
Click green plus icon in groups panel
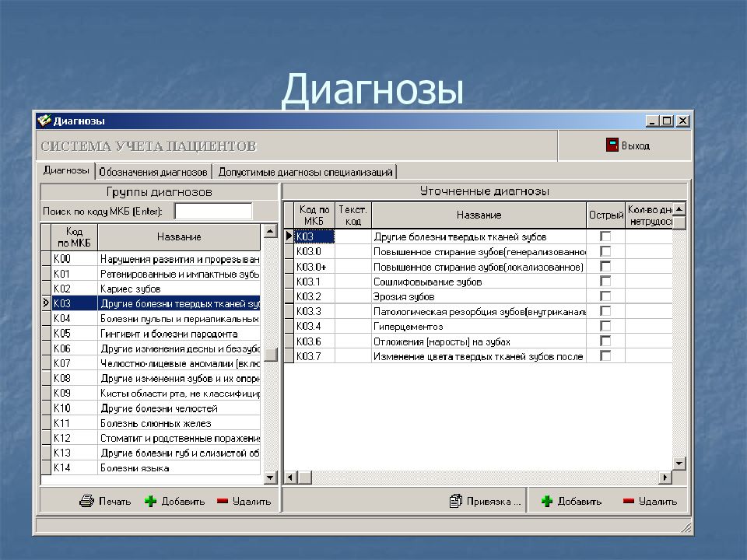coord(150,501)
